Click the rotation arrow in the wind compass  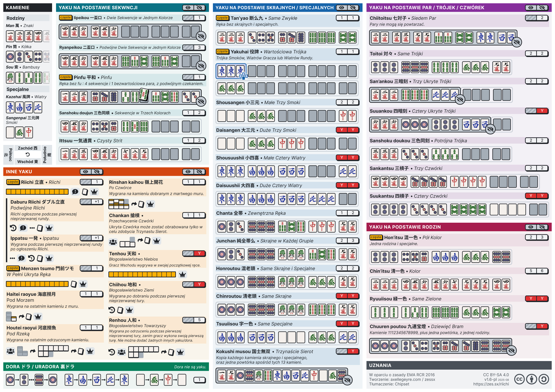click(28, 155)
